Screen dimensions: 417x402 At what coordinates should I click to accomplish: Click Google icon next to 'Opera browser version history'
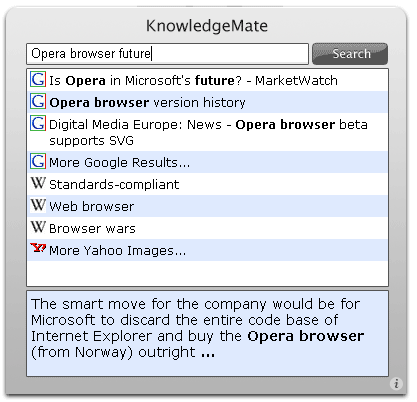coord(38,101)
